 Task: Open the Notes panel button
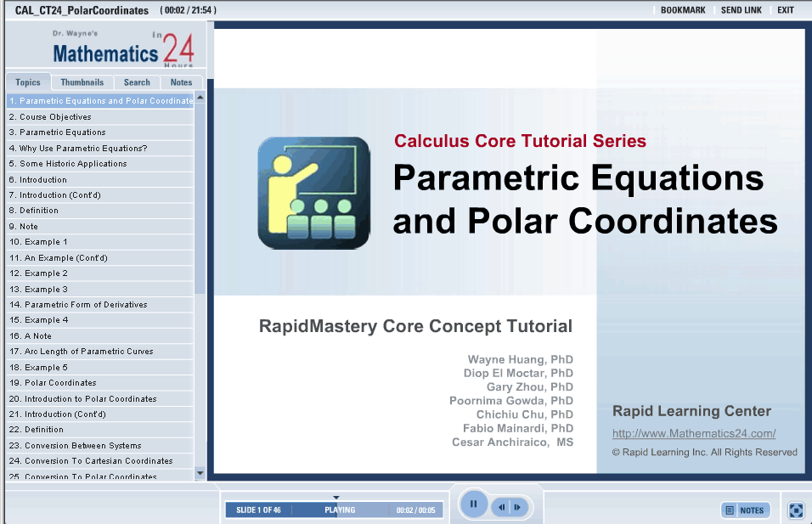point(745,510)
